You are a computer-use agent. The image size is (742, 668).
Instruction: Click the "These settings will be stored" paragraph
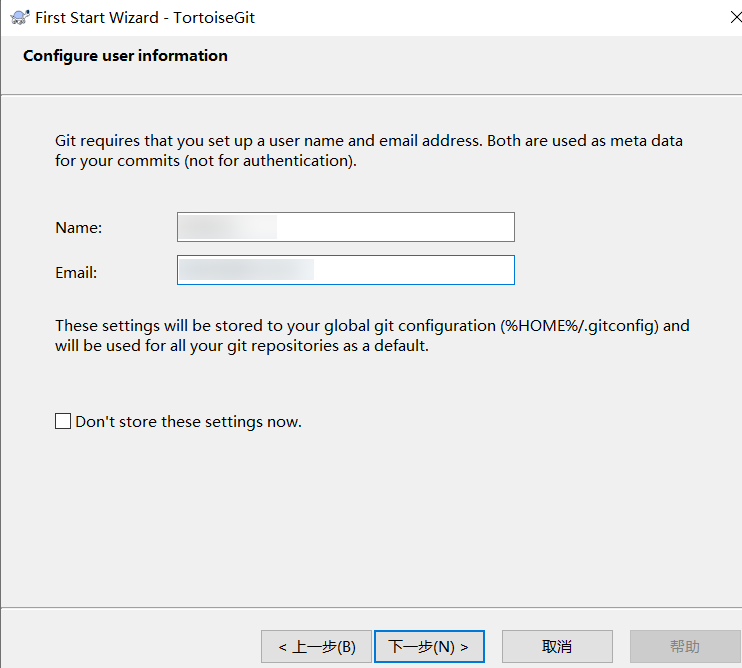tap(372, 335)
